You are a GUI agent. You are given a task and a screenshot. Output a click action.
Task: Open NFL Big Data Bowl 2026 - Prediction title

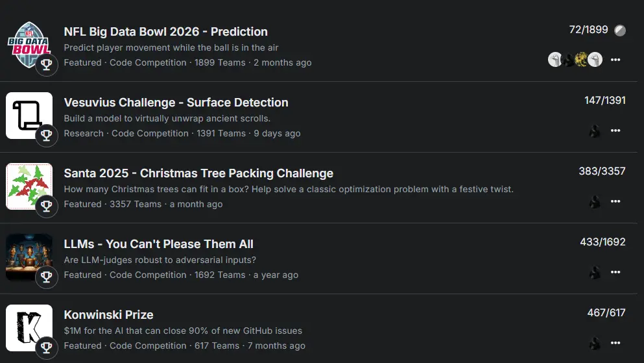(x=165, y=32)
